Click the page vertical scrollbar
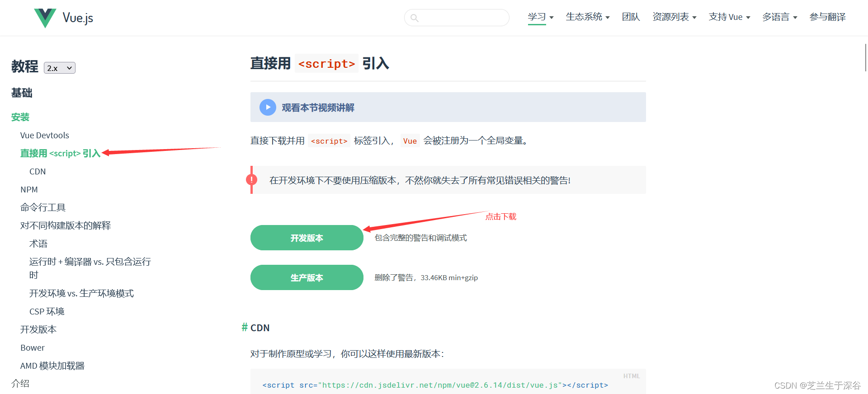This screenshot has height=394, width=868. pos(865,57)
